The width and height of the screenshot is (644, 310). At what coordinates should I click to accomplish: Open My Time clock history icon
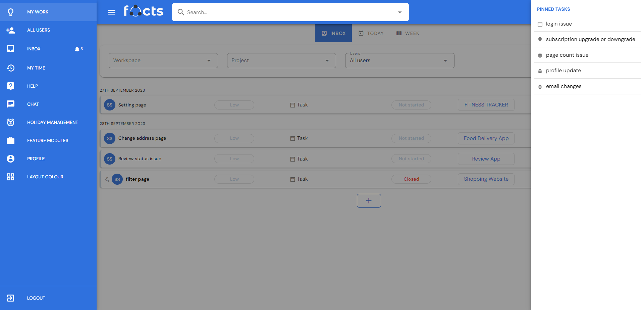click(x=11, y=68)
